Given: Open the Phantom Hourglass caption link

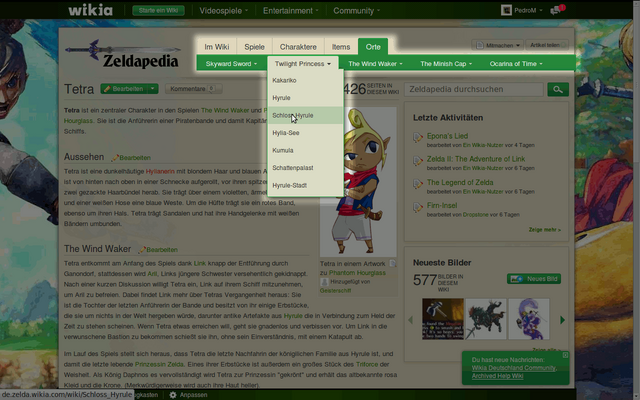Looking at the screenshot, I should [357, 273].
